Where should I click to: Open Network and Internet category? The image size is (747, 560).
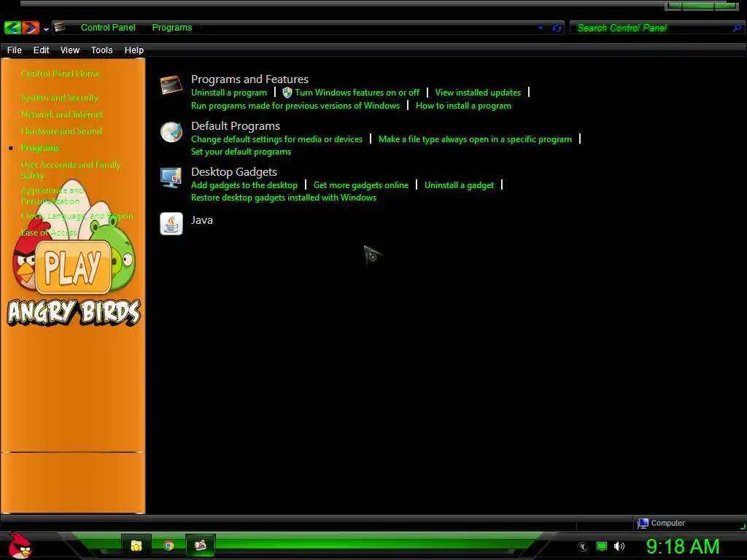coord(62,114)
